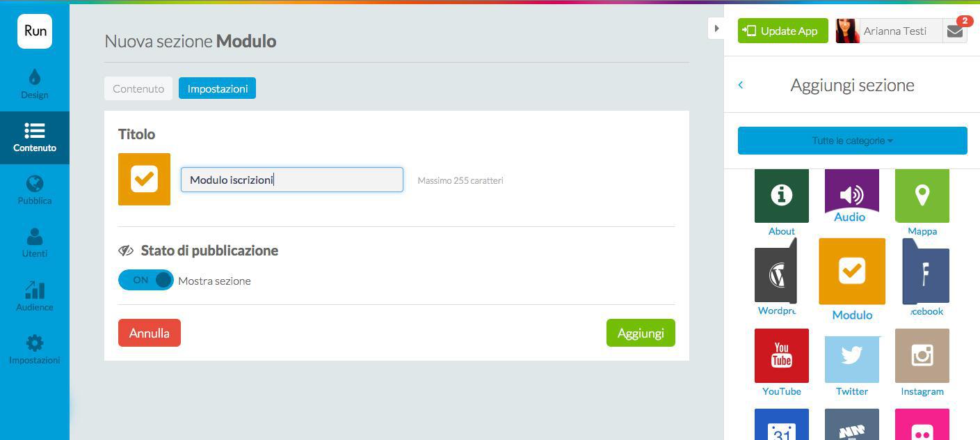
Task: Go back using the left chevron
Action: [x=741, y=85]
